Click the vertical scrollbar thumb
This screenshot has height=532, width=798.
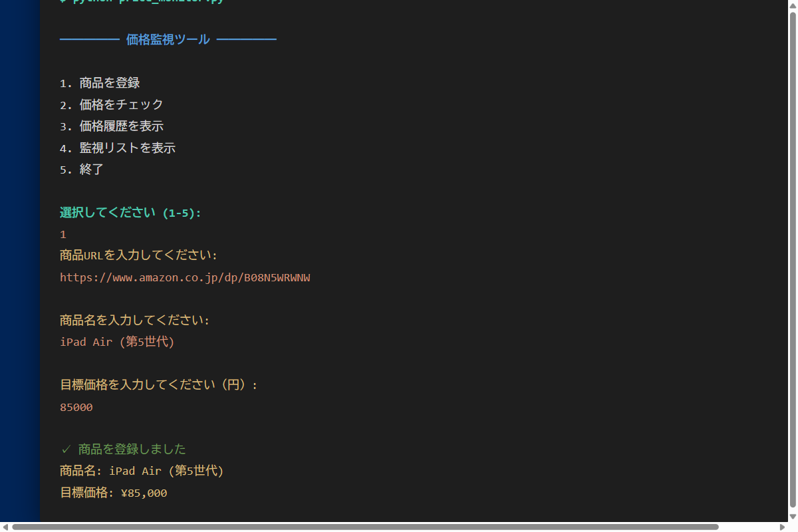coord(793,259)
